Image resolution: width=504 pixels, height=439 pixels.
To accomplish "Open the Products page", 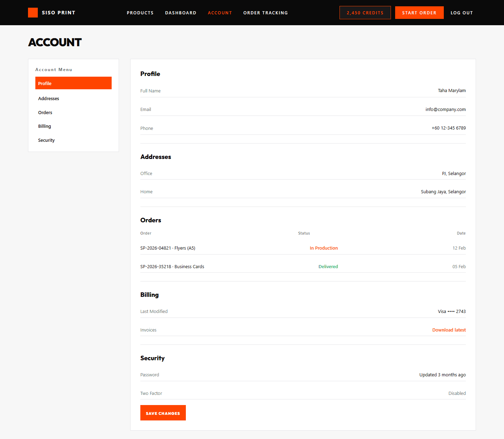I will pyautogui.click(x=140, y=13).
